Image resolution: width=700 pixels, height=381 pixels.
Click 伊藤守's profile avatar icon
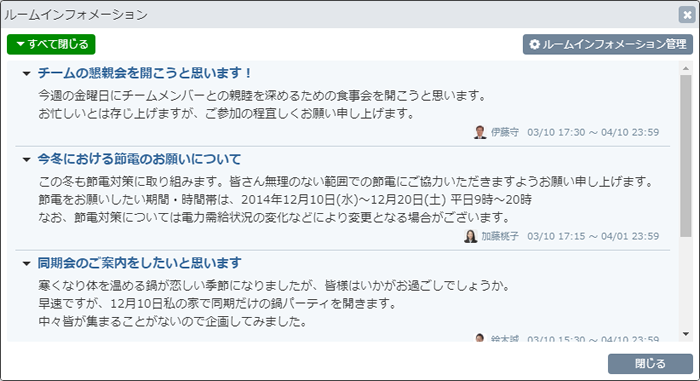[x=480, y=132]
